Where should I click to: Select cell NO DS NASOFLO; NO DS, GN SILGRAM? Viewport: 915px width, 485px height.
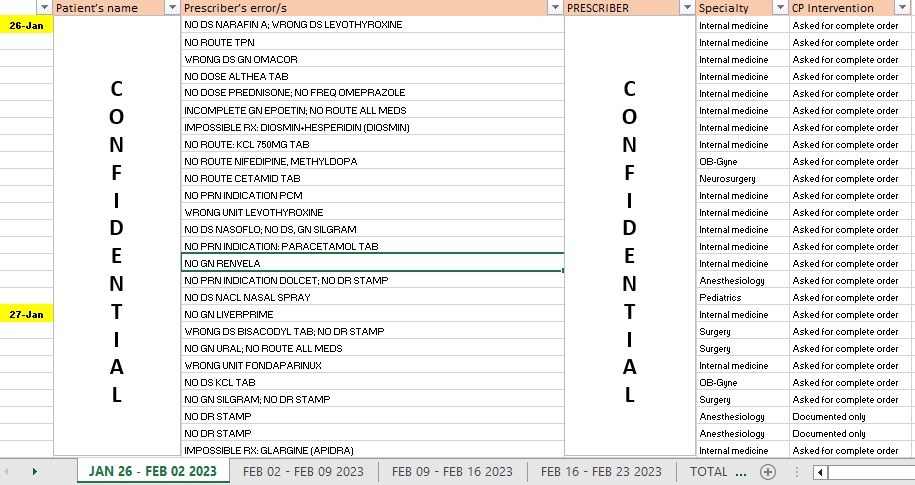[x=372, y=229]
